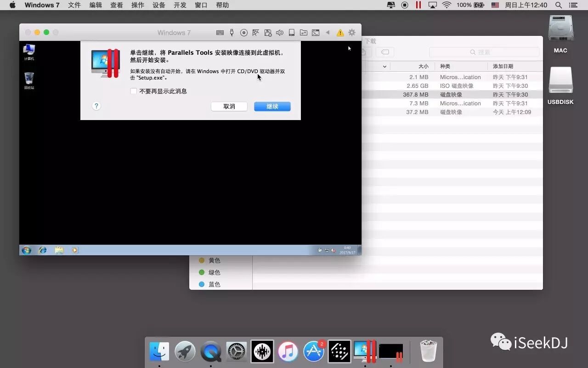Open the 帮助 menu
Screen dimensions: 588x368
point(222,5)
